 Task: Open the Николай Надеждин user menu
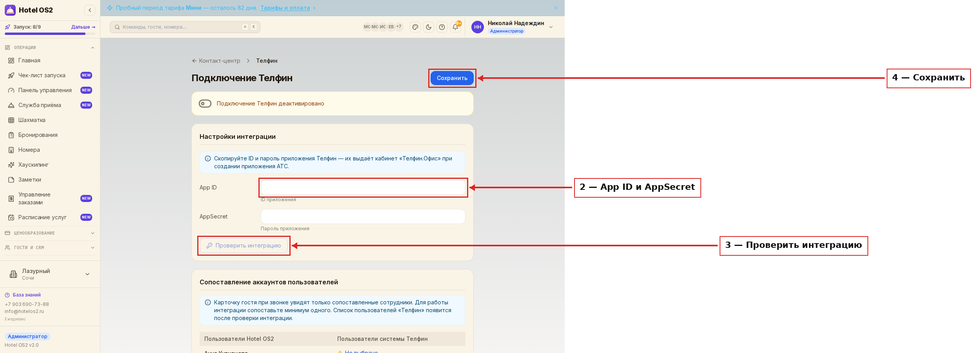(513, 27)
